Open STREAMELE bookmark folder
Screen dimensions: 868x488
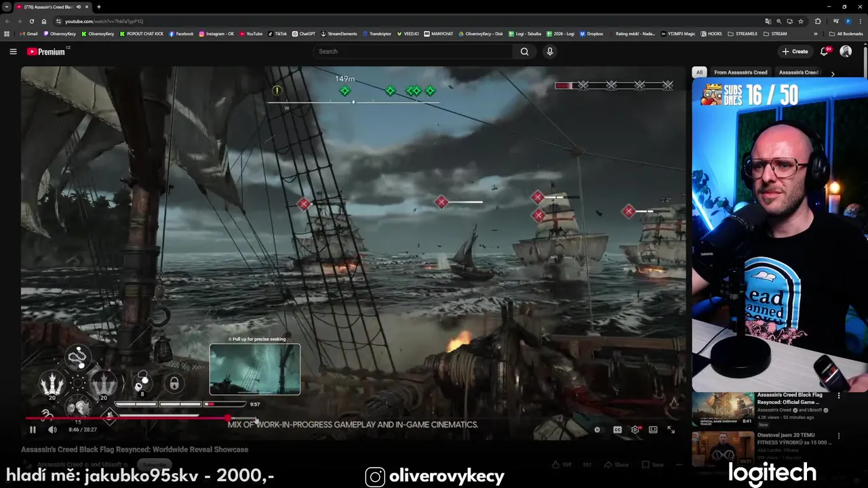[x=743, y=33]
